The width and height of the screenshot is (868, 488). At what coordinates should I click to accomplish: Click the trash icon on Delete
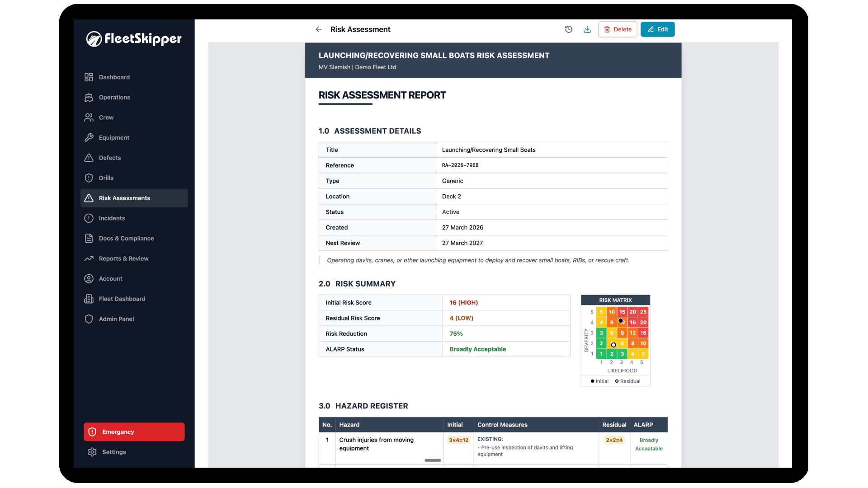coord(607,29)
